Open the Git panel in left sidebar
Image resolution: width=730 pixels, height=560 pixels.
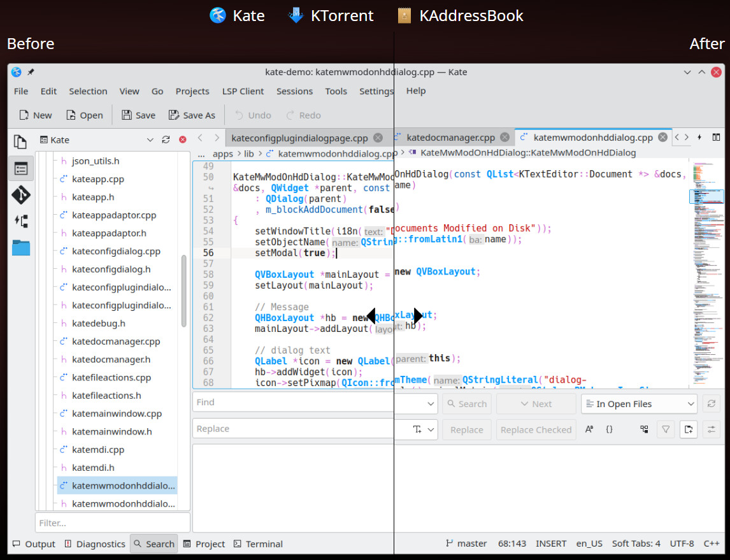[x=20, y=195]
